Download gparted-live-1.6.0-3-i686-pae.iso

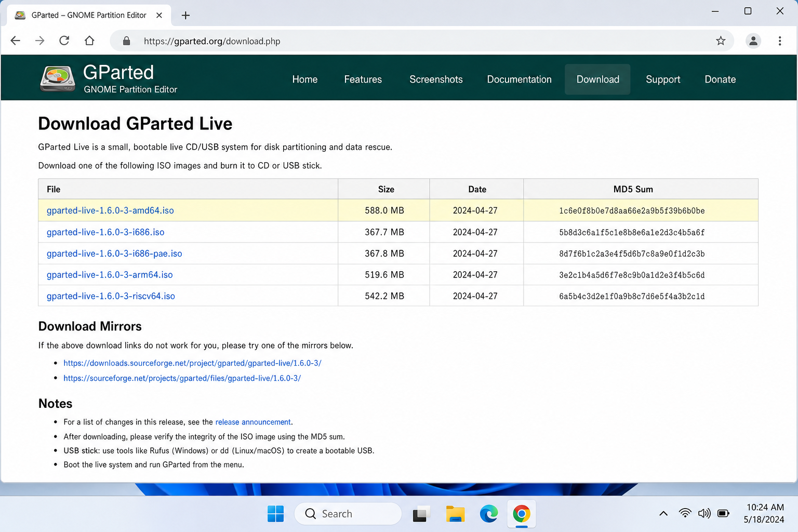[x=114, y=254]
